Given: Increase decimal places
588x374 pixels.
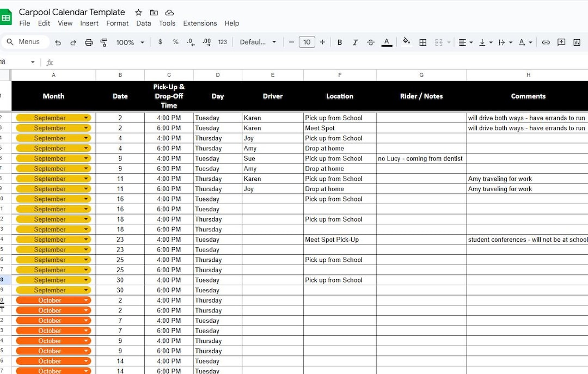Looking at the screenshot, I should [x=207, y=42].
